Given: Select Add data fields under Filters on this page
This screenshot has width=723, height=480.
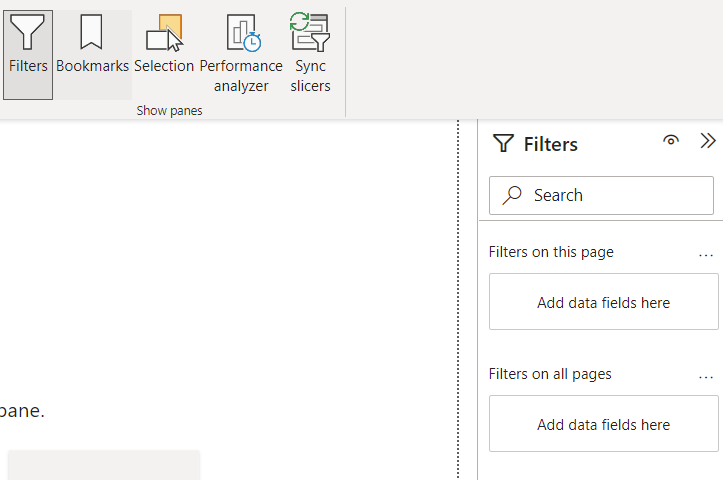Looking at the screenshot, I should pyautogui.click(x=604, y=302).
